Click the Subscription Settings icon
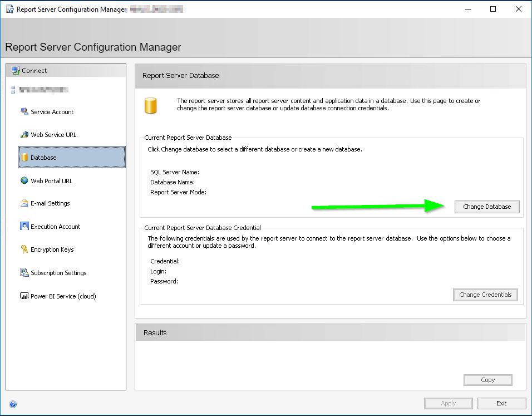532x416 pixels. 24,272
